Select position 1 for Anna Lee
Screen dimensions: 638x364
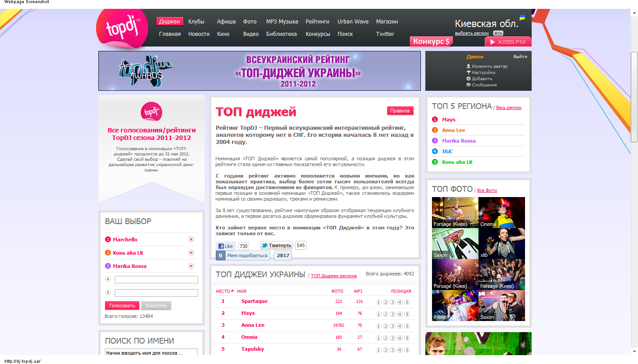(378, 326)
